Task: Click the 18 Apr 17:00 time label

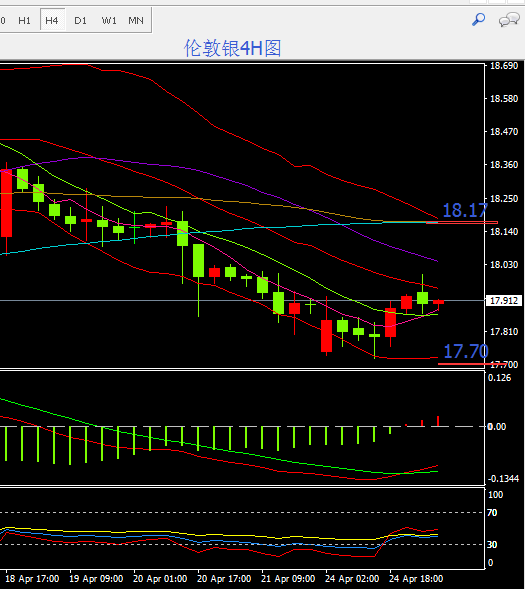Action: (x=32, y=578)
